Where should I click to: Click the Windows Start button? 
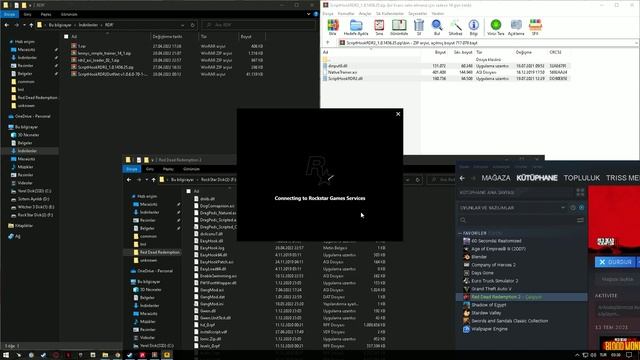click(x=6, y=355)
